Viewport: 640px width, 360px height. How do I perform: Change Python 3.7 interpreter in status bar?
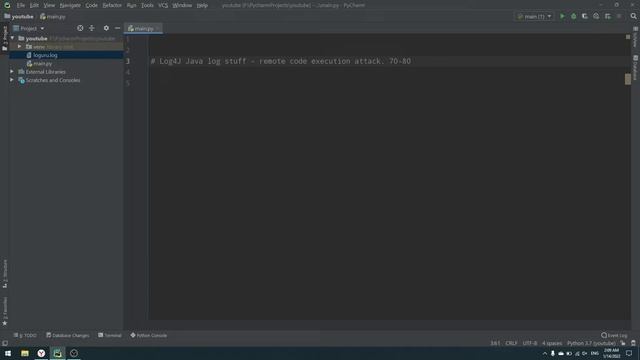[591, 343]
